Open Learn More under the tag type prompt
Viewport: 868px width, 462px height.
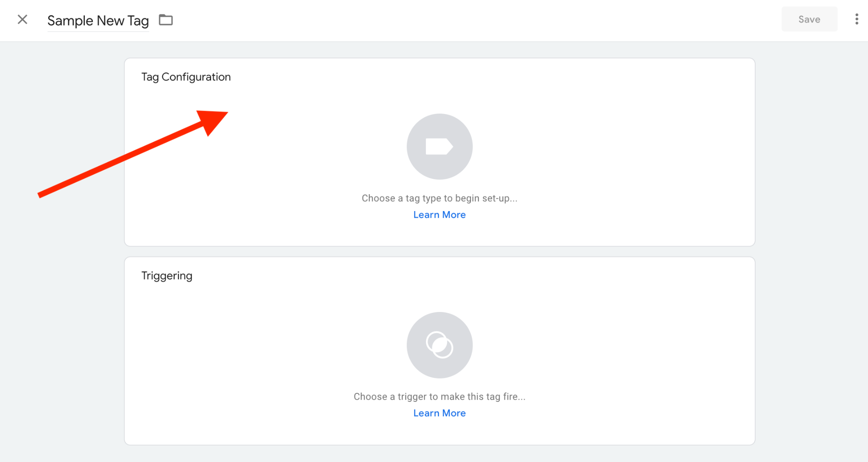(440, 215)
